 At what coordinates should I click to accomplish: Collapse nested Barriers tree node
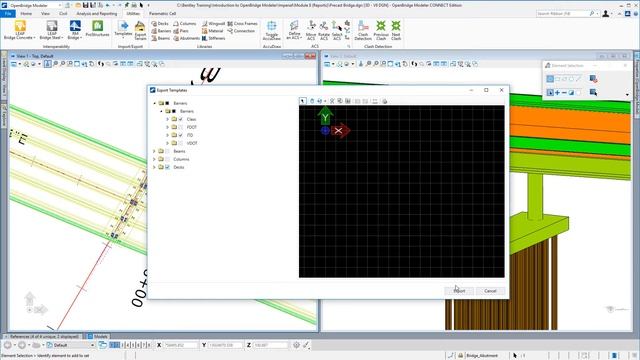click(161, 111)
